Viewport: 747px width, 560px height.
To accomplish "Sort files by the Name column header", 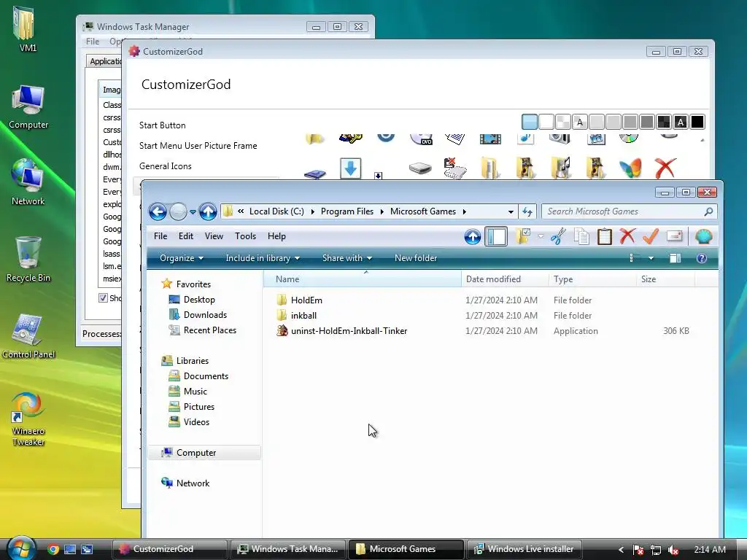I will pyautogui.click(x=363, y=279).
